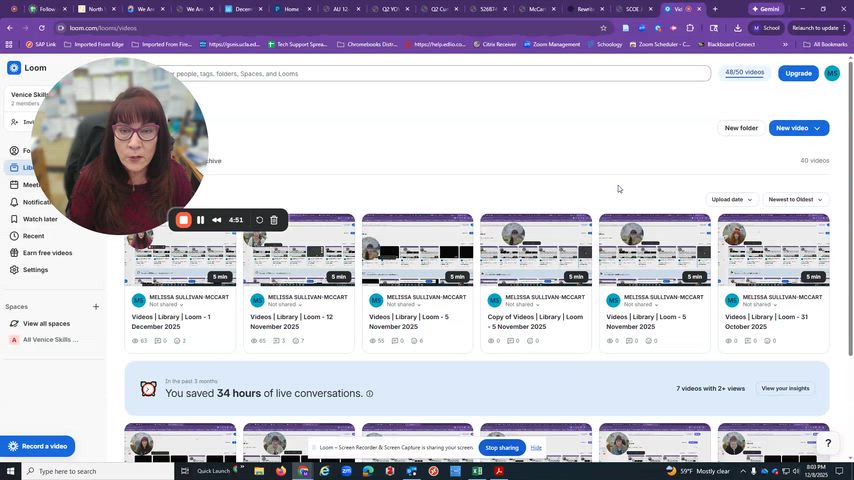
Task: Open Settings in the Loom sidebar
Action: point(36,270)
